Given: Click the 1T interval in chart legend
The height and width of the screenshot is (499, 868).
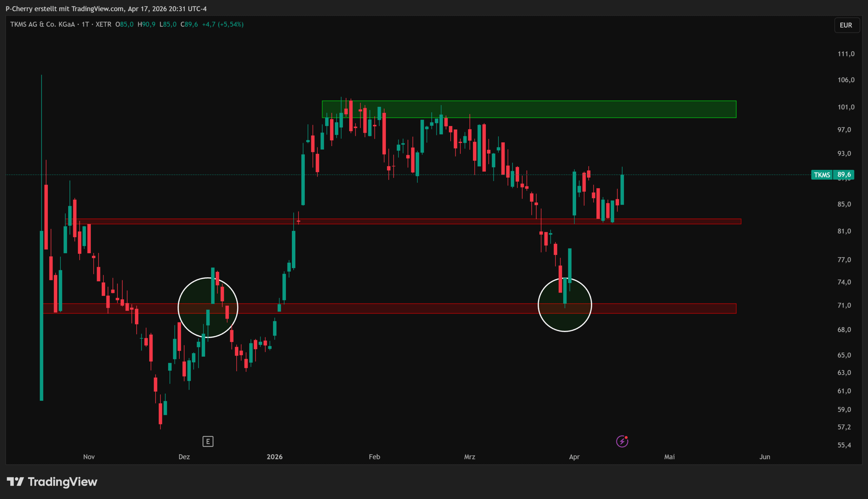Looking at the screenshot, I should click(85, 24).
